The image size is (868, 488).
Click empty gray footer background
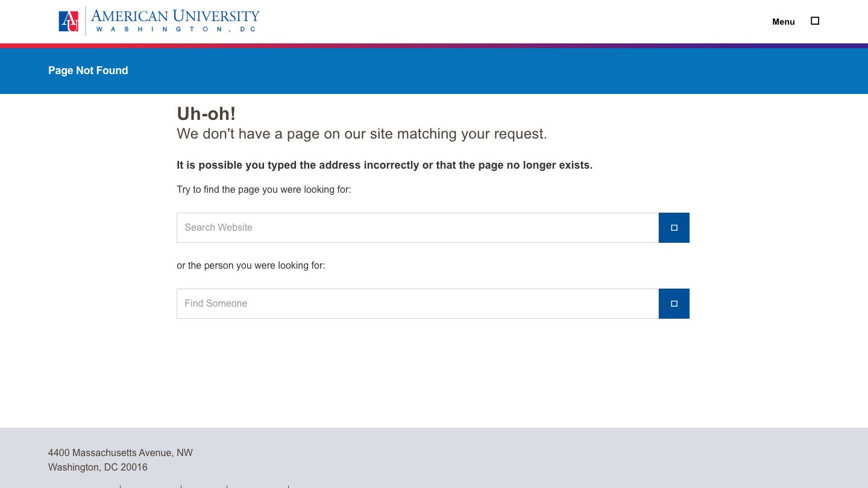point(542,458)
